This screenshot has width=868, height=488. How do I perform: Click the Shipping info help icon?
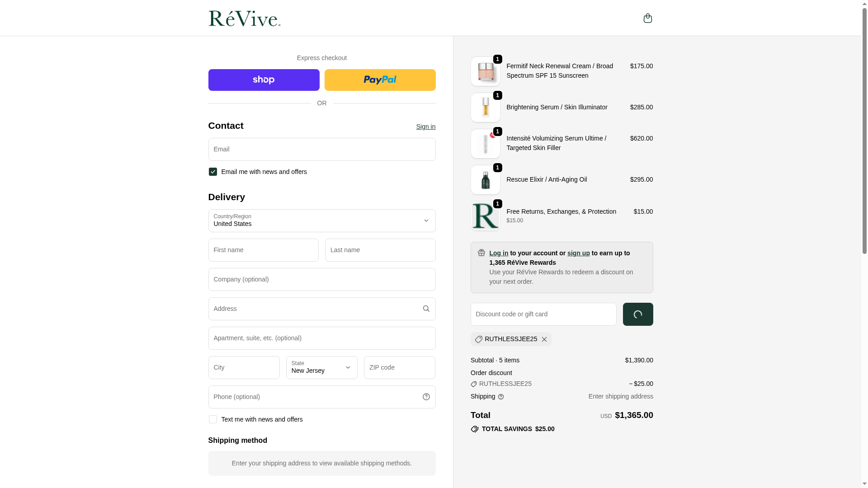click(500, 397)
